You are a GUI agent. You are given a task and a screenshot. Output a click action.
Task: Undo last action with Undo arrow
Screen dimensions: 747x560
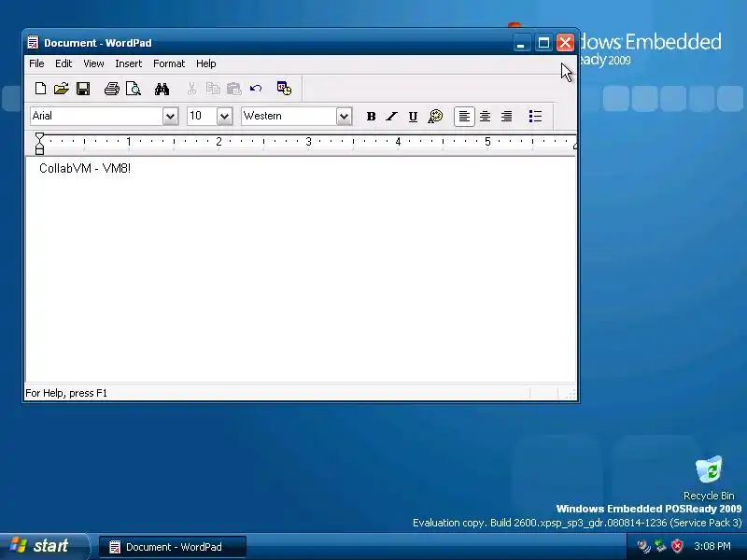[256, 89]
